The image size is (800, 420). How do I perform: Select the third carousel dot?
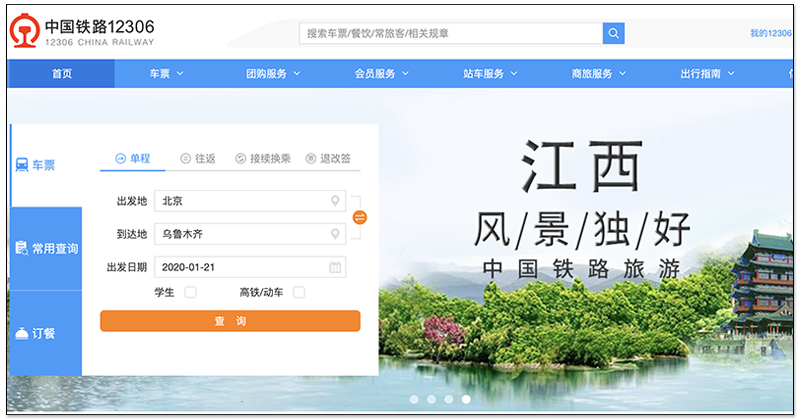pos(449,400)
